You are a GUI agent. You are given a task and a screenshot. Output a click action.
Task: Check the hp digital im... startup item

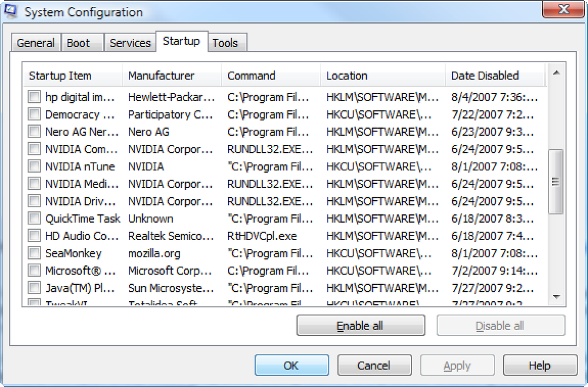34,97
